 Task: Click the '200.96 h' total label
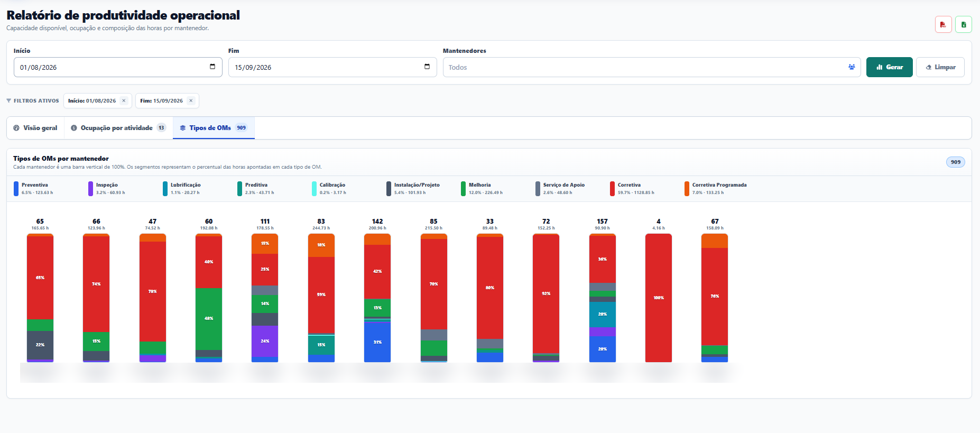pos(377,228)
